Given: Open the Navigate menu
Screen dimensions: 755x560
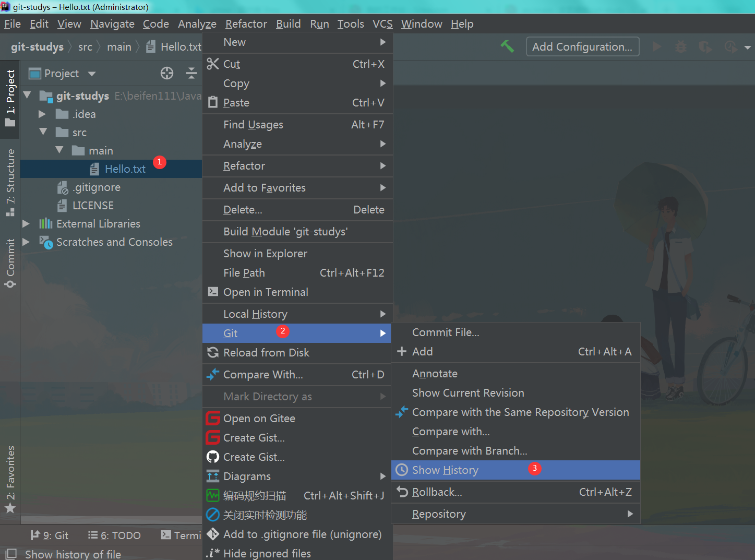Looking at the screenshot, I should pos(112,24).
